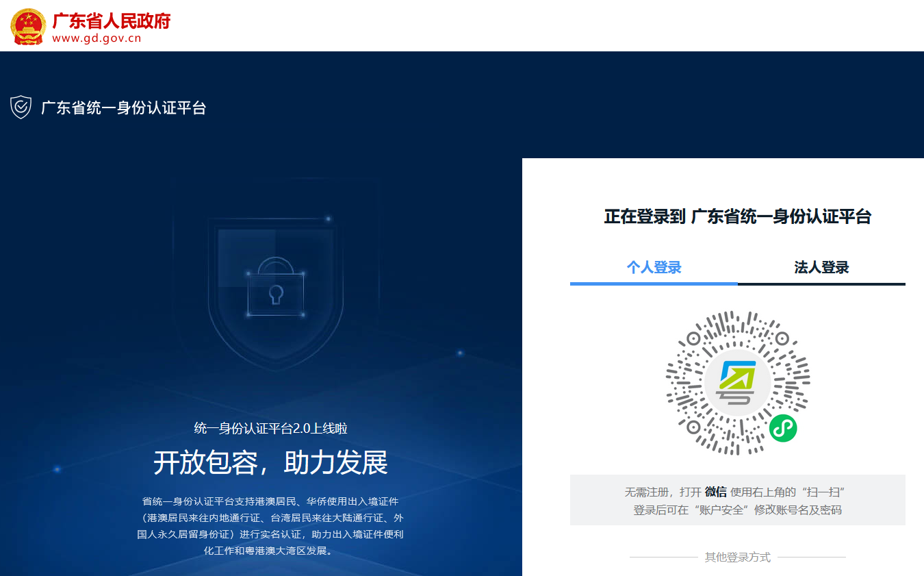Click the 广东省人民政府 red title
924x576 pixels.
point(111,20)
